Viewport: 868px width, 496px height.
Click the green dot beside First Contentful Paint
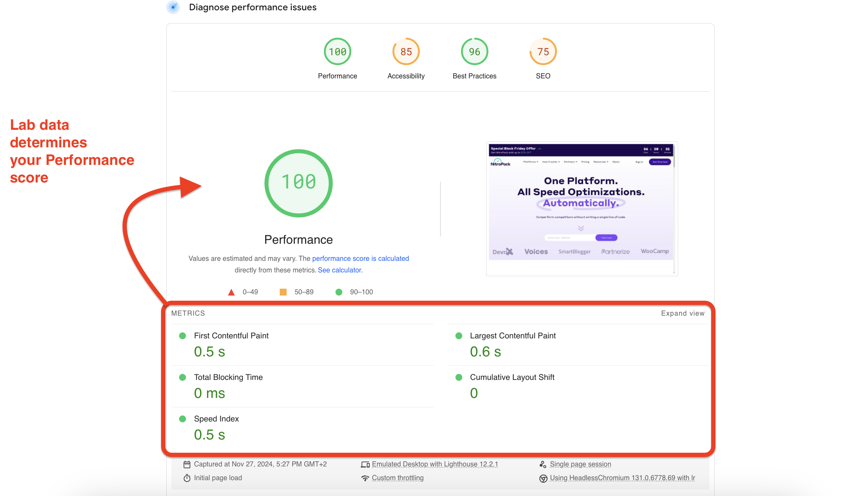click(x=183, y=336)
